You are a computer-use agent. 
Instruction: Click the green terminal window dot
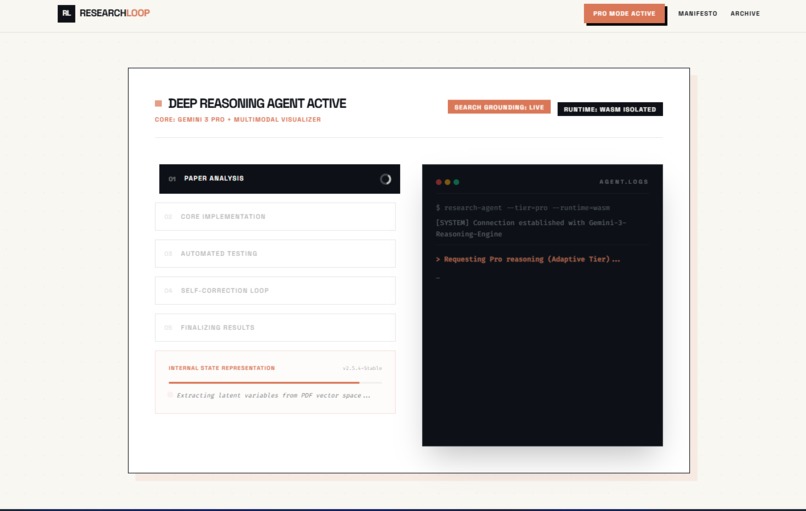(456, 182)
